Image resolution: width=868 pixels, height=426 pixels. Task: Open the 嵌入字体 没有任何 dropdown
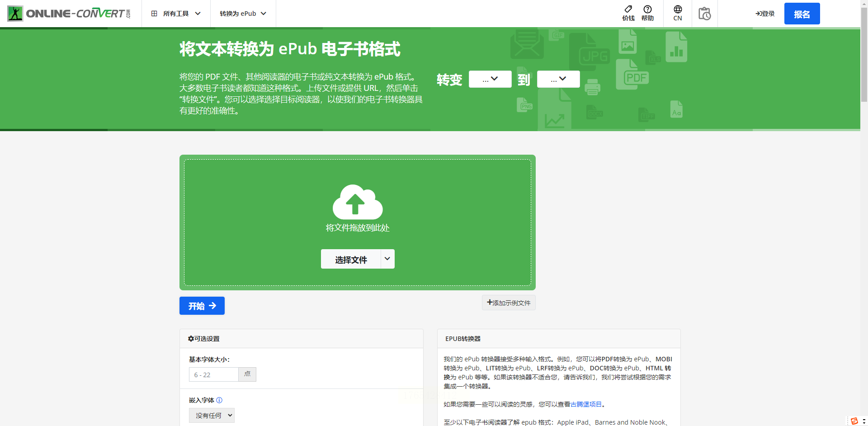pos(212,416)
